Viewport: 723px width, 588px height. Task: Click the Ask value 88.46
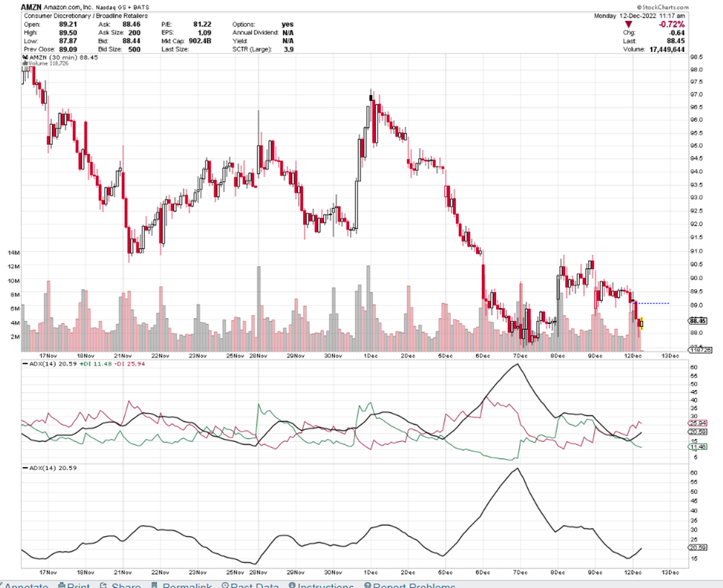[131, 24]
